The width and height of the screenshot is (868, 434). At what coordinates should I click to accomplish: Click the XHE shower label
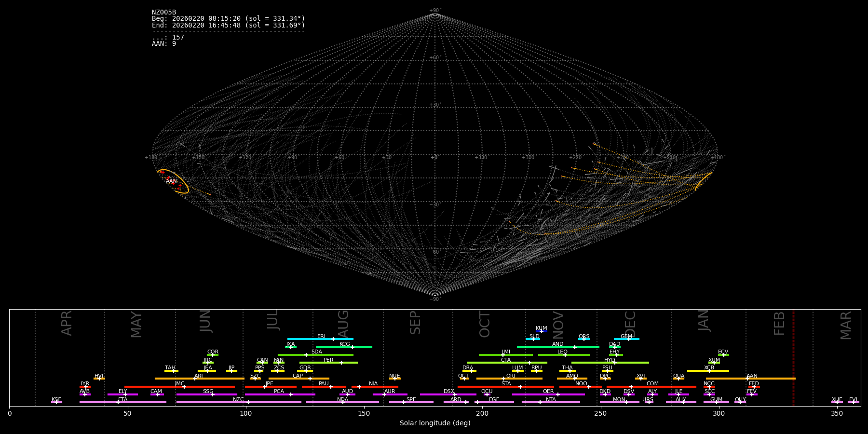(837, 400)
